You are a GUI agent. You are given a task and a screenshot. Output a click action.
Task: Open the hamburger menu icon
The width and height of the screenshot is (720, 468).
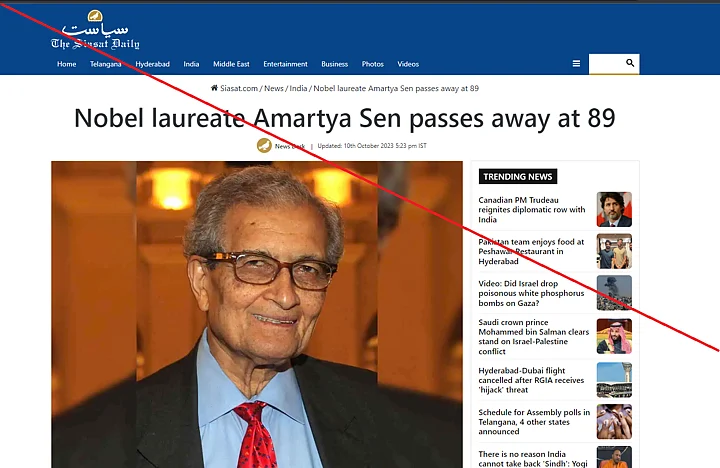(x=576, y=64)
